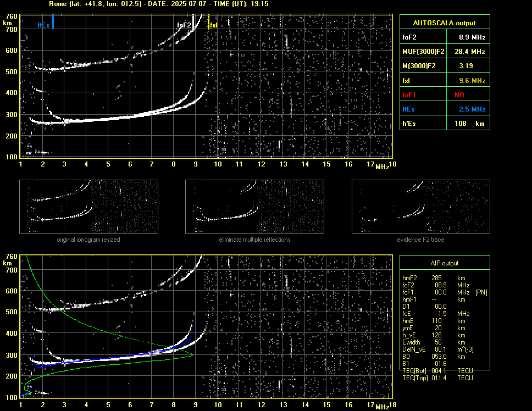Select the Ewidth value '56'
The width and height of the screenshot is (532, 411).
pos(438,342)
